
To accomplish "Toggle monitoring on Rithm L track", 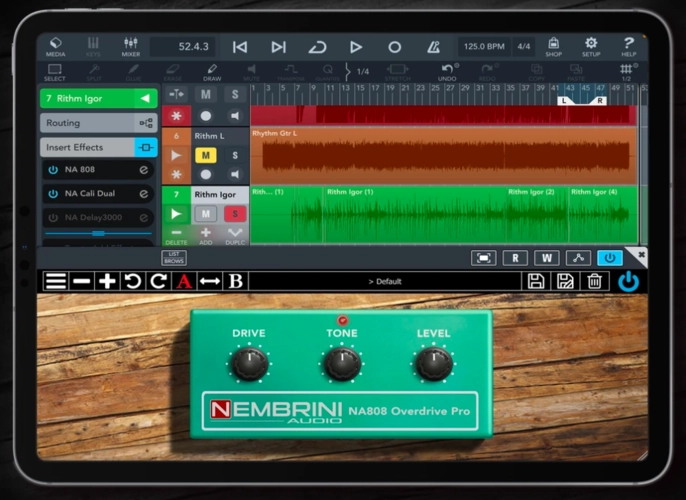I will click(x=235, y=175).
